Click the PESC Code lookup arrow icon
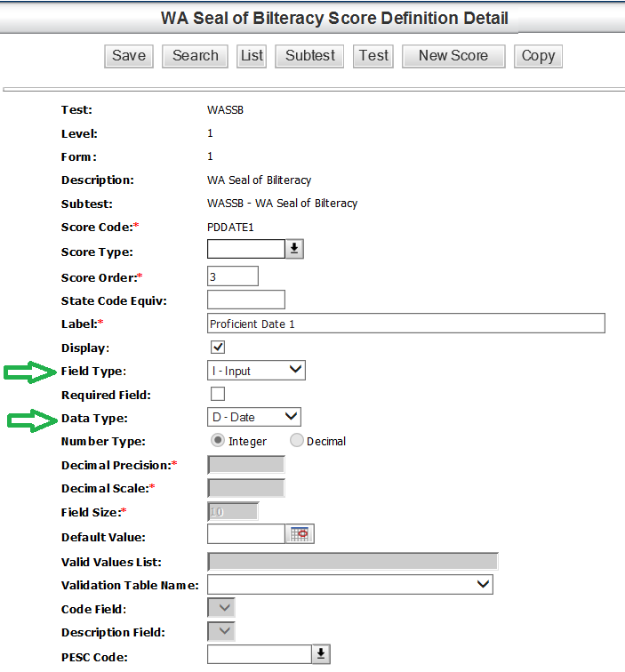 coord(321,654)
